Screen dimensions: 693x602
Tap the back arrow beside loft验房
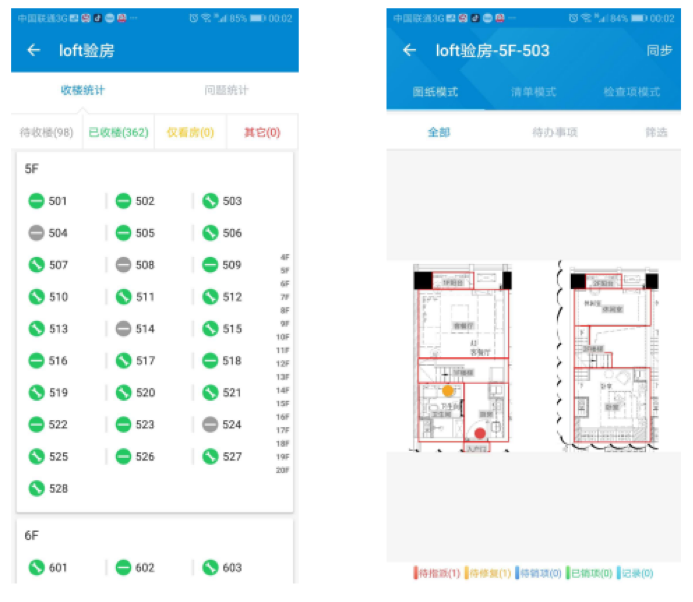coord(34,50)
